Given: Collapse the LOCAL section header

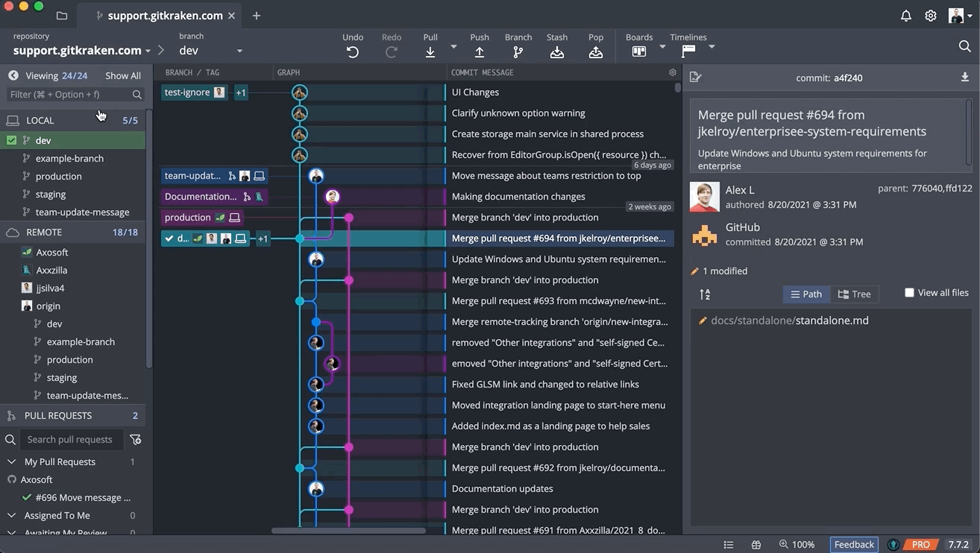Looking at the screenshot, I should click(x=73, y=120).
